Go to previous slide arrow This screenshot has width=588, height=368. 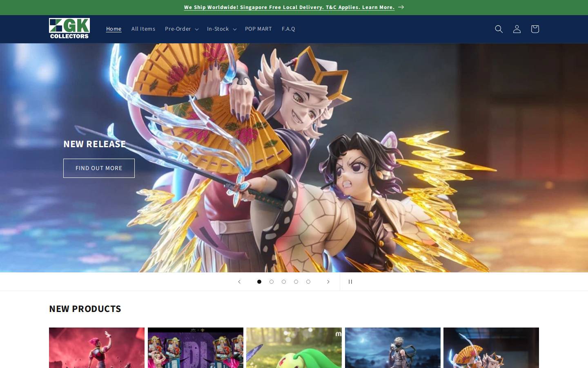(x=239, y=282)
